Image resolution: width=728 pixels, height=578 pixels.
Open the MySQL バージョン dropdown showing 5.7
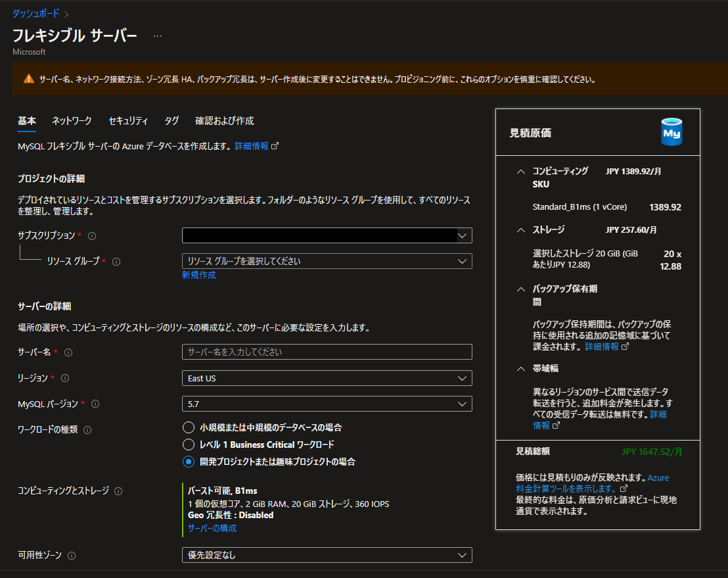327,404
